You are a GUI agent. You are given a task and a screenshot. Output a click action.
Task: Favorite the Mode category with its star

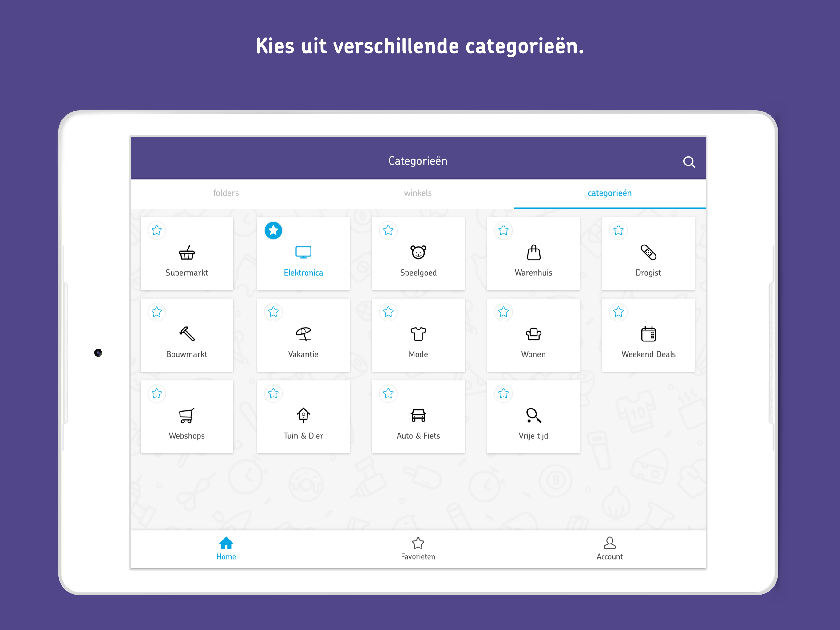coord(388,312)
